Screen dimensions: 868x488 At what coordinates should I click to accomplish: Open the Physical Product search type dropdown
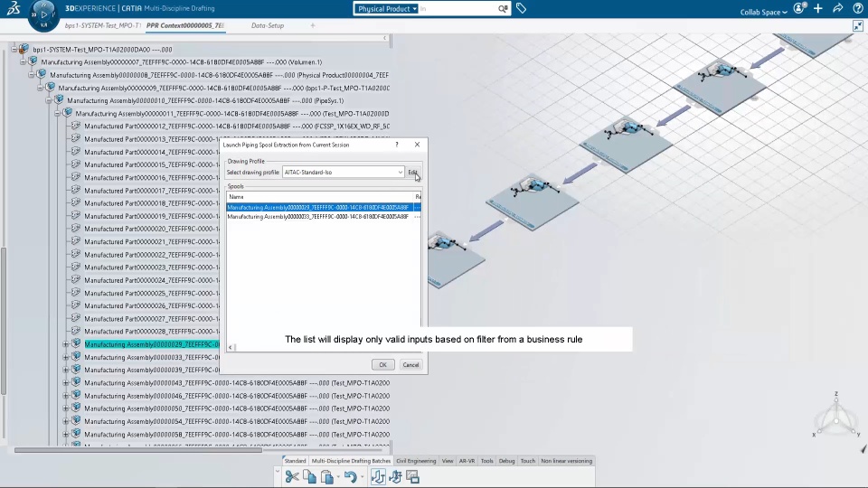386,8
